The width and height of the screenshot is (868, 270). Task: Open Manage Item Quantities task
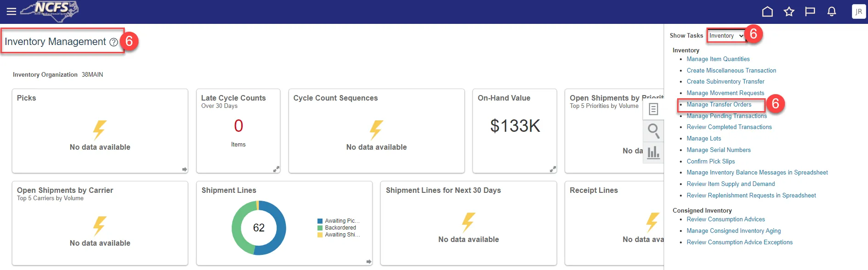718,59
